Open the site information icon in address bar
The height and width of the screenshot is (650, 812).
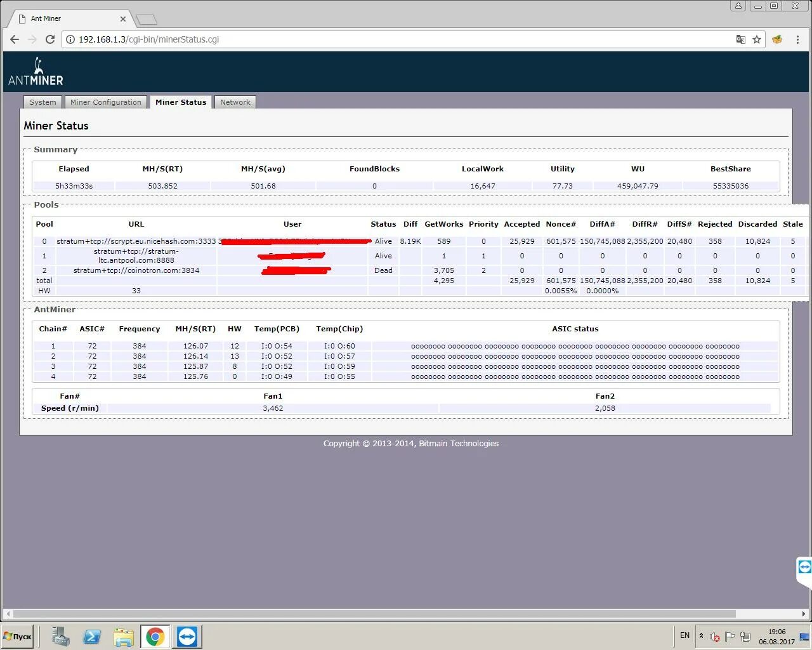coord(70,39)
